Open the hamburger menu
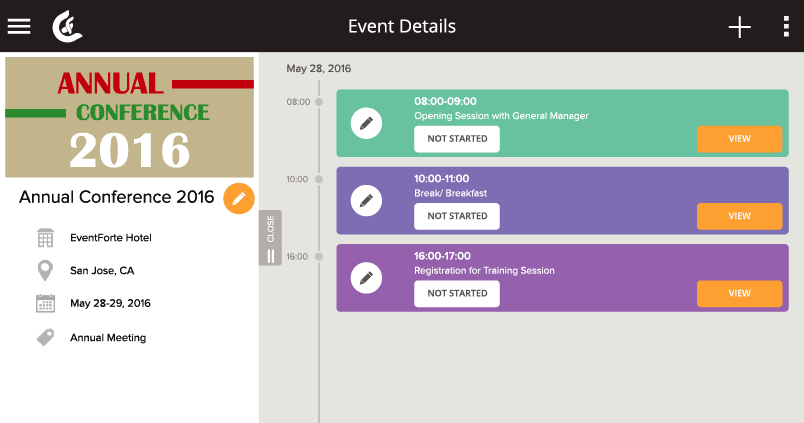The image size is (804, 423). coord(19,27)
